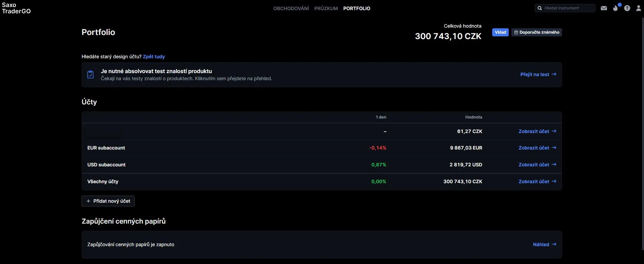Open Zobrazit účet for EUR subaccount
This screenshot has height=264, width=644.
(537, 148)
